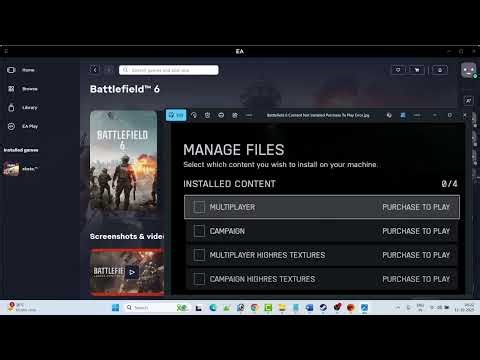The height and width of the screenshot is (360, 480).
Task: Open Library in the EA sidebar
Action: point(30,107)
